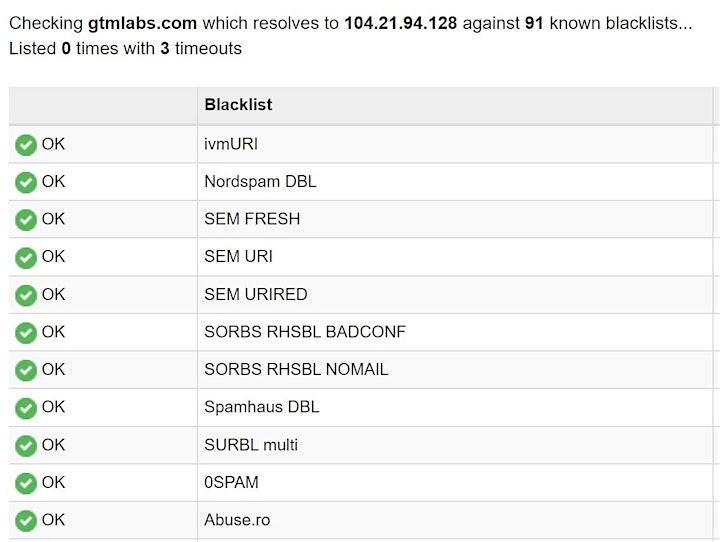Select the gtmlabs.com domain text
This screenshot has width=720, height=542.
[x=142, y=23]
